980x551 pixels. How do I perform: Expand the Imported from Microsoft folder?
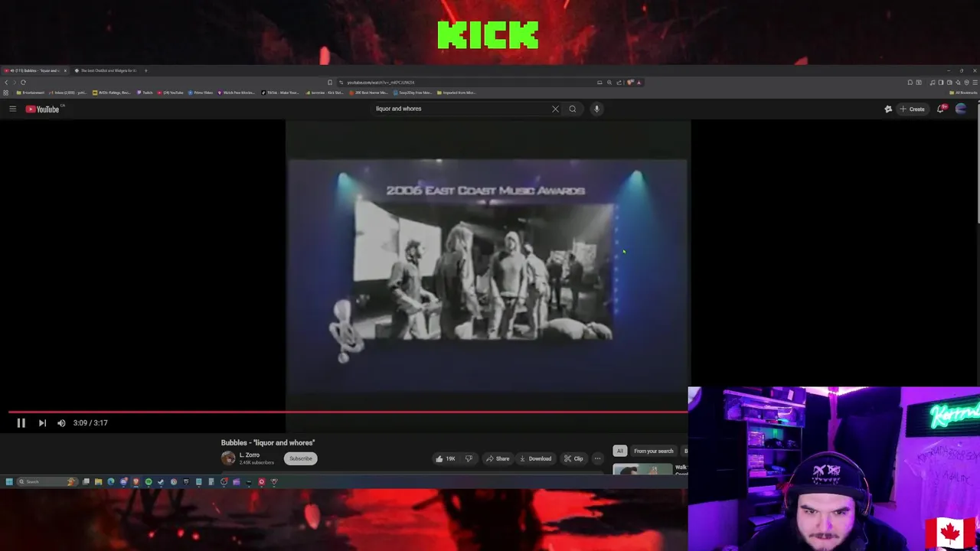coord(456,93)
